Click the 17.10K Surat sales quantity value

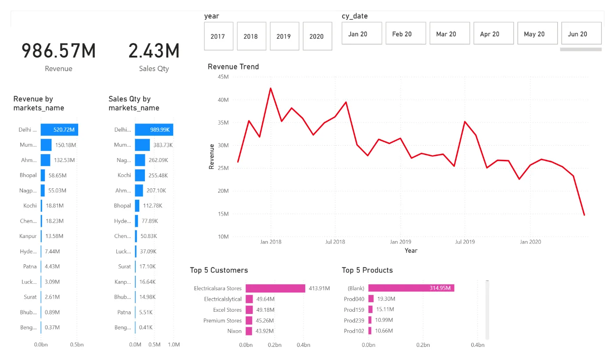(147, 267)
